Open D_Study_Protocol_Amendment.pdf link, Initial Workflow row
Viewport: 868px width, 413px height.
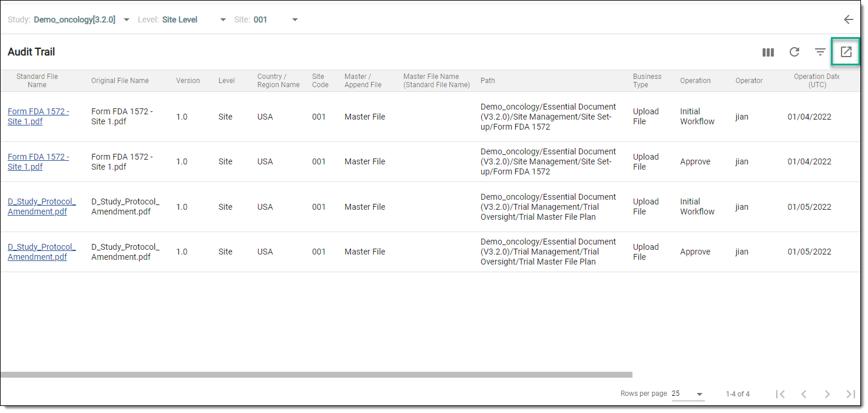(x=42, y=207)
